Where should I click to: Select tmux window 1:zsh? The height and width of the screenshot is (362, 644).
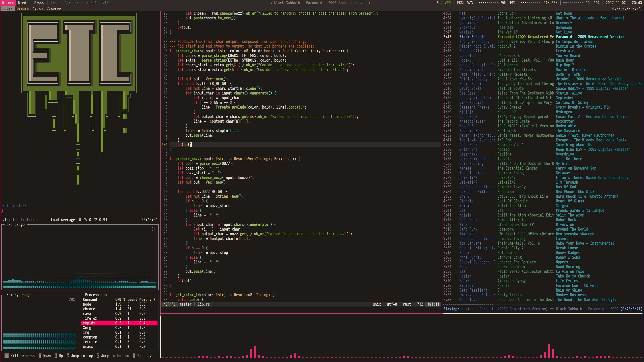click(x=38, y=9)
